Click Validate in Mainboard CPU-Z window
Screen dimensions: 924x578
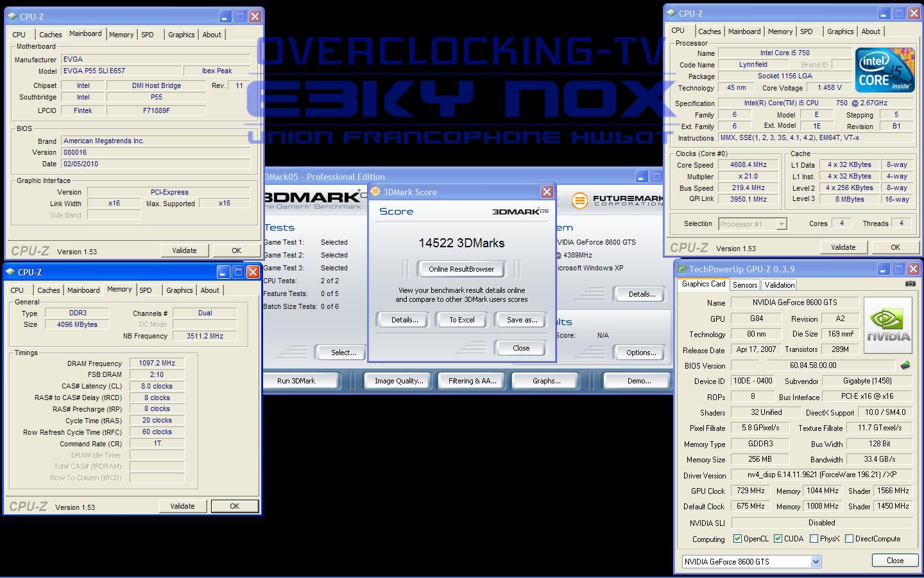pos(184,250)
